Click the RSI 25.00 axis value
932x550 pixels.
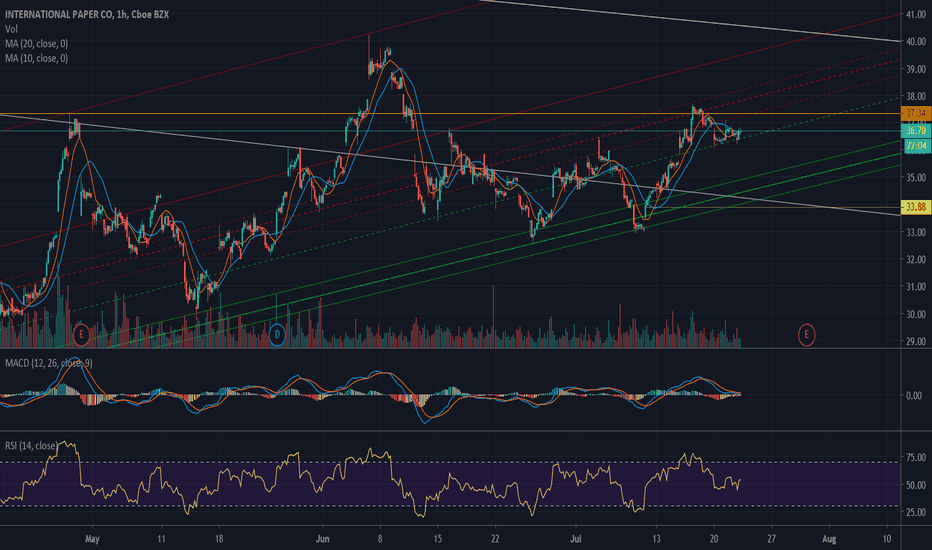pos(916,512)
